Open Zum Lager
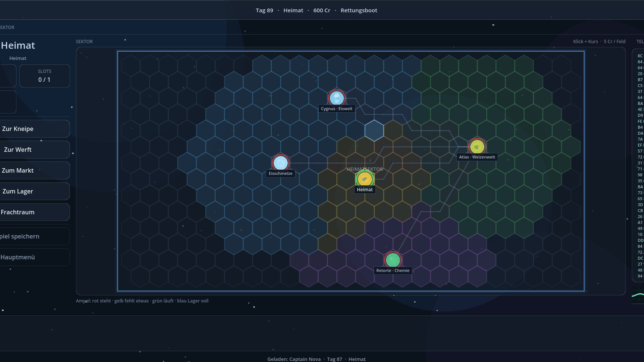The image size is (644, 362). click(x=35, y=191)
